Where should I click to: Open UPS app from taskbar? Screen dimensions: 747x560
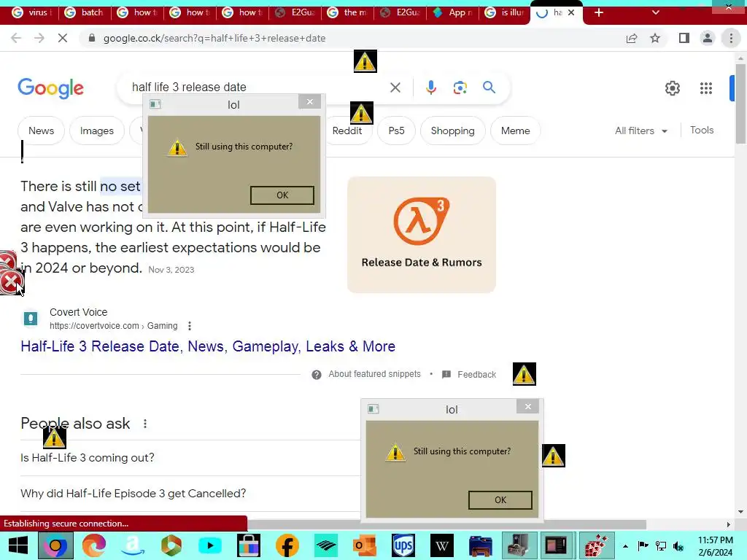[x=403, y=545]
